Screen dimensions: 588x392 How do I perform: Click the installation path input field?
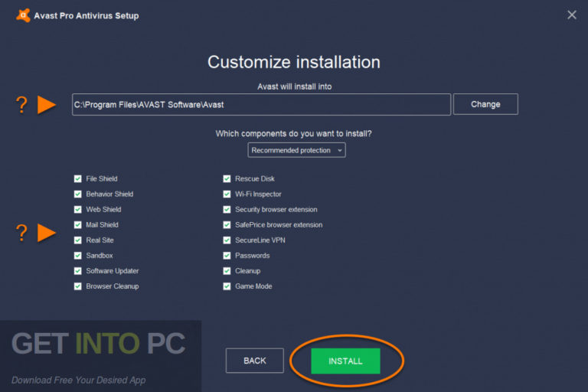pos(261,105)
